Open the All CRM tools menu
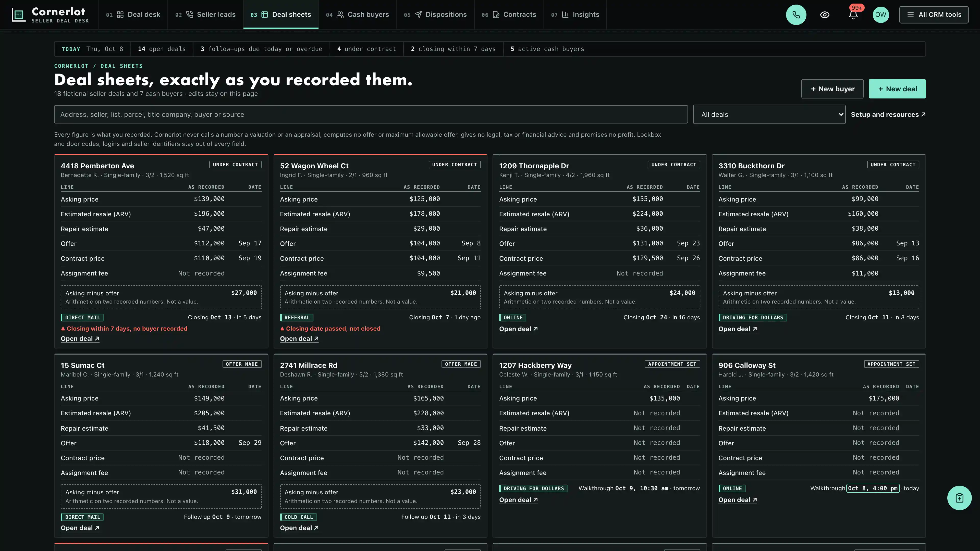 click(x=934, y=15)
